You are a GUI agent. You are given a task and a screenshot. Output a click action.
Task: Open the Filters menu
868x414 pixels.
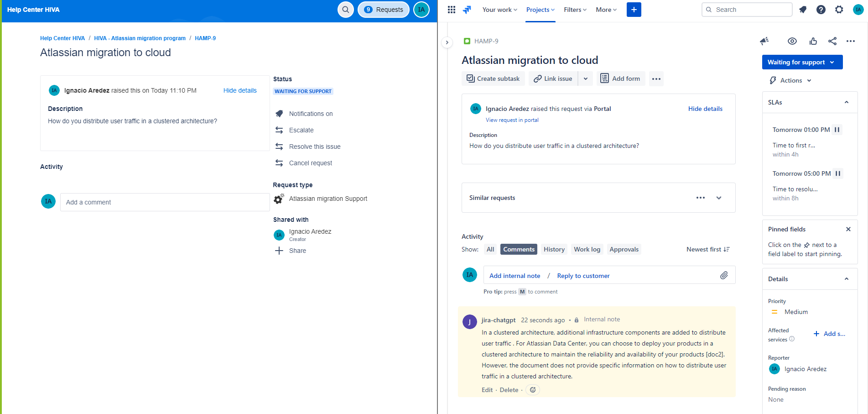tap(575, 10)
